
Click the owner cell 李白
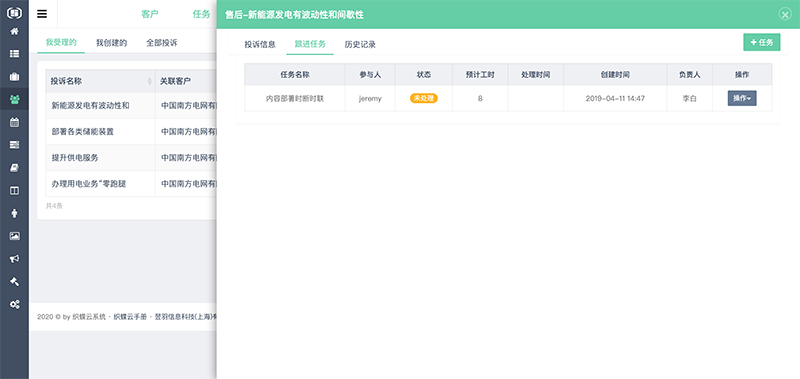[x=689, y=98]
